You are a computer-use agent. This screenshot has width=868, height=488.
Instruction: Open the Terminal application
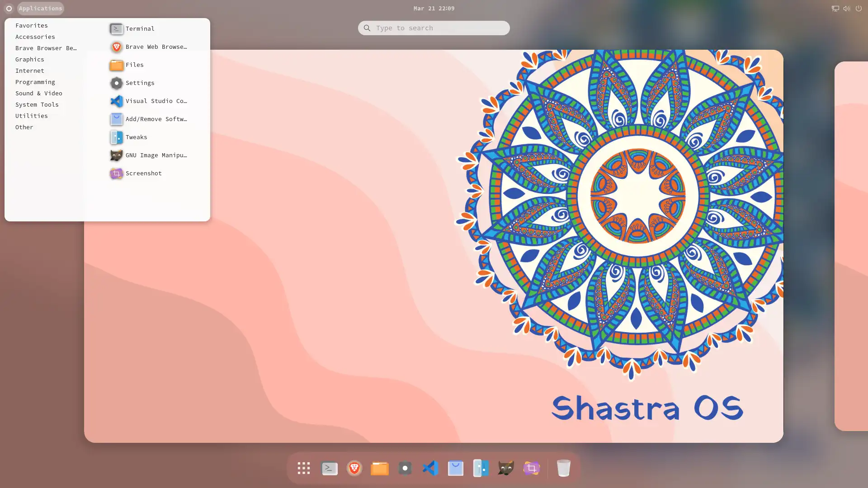140,28
